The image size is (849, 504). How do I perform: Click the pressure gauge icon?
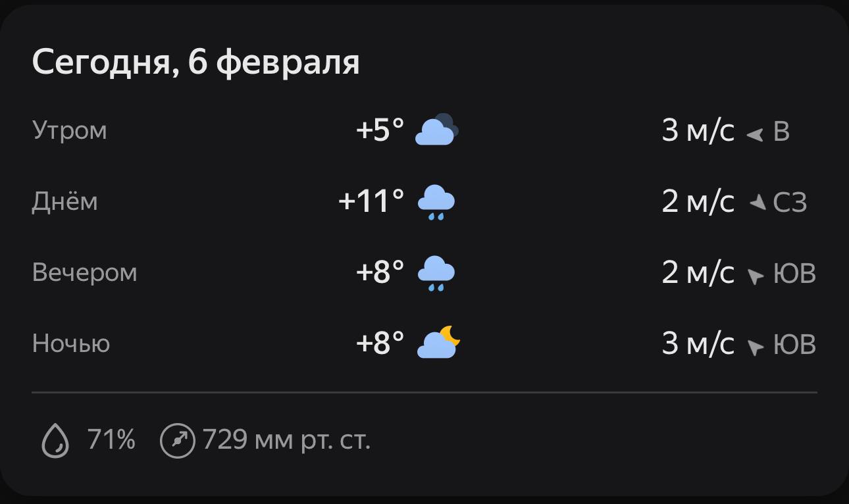coord(178,440)
